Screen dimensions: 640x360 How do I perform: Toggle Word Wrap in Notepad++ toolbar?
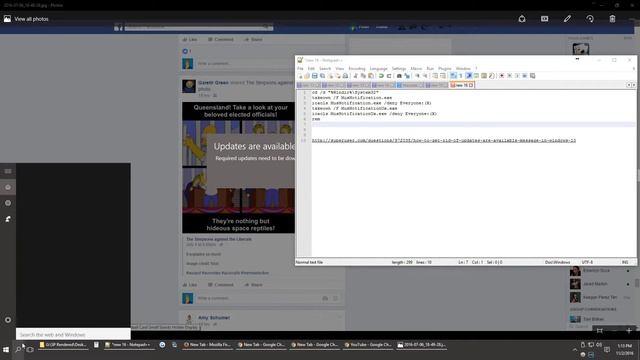click(453, 76)
